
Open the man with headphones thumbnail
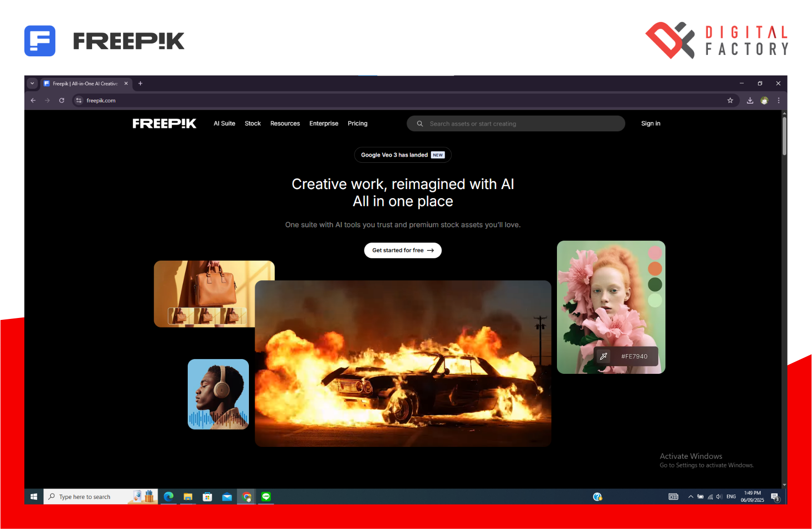[x=218, y=394]
